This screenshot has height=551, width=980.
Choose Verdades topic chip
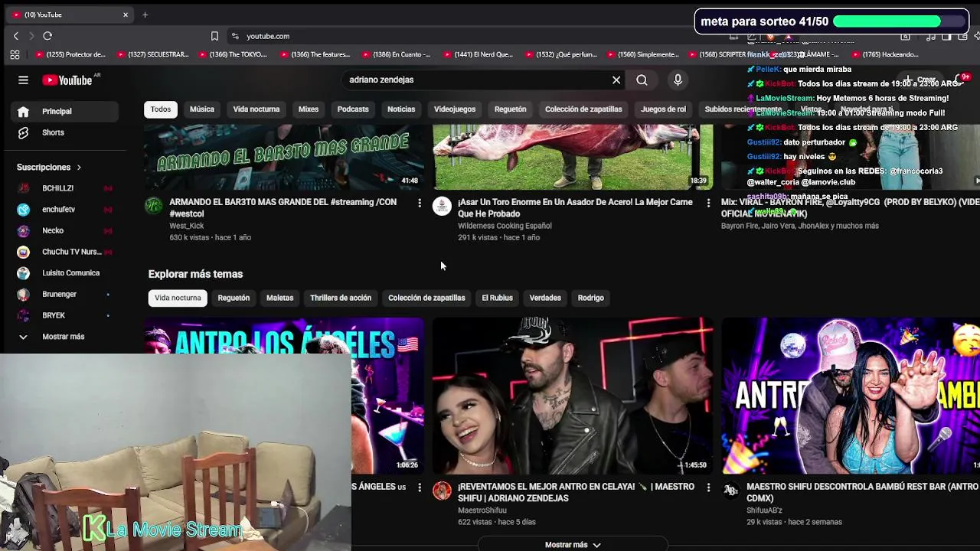tap(545, 298)
